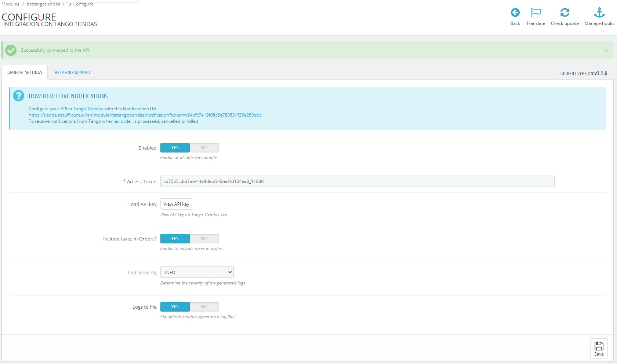617x364 pixels.
Task: Open the Log severity dropdown
Action: coord(197,272)
